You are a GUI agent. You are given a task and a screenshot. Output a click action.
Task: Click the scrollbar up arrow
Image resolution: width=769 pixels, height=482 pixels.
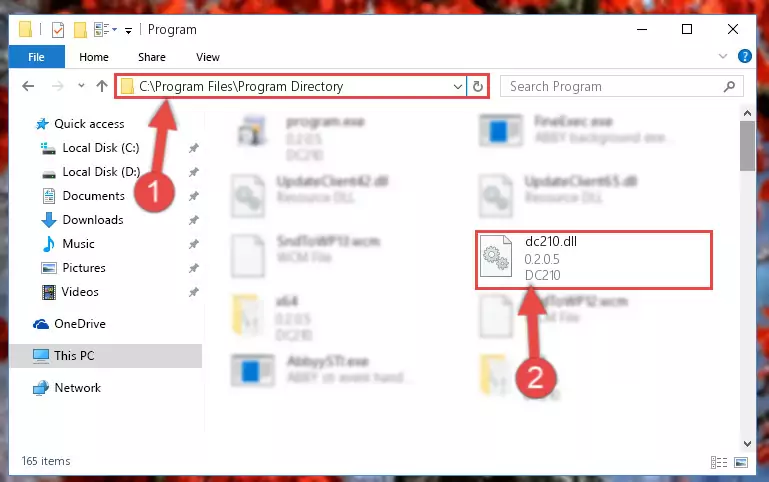pyautogui.click(x=747, y=113)
